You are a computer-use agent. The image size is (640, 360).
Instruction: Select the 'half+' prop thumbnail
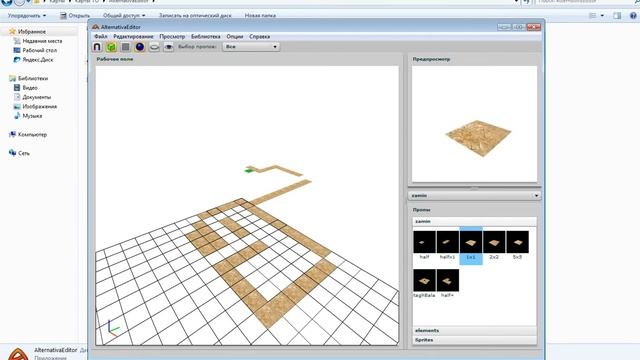click(447, 280)
